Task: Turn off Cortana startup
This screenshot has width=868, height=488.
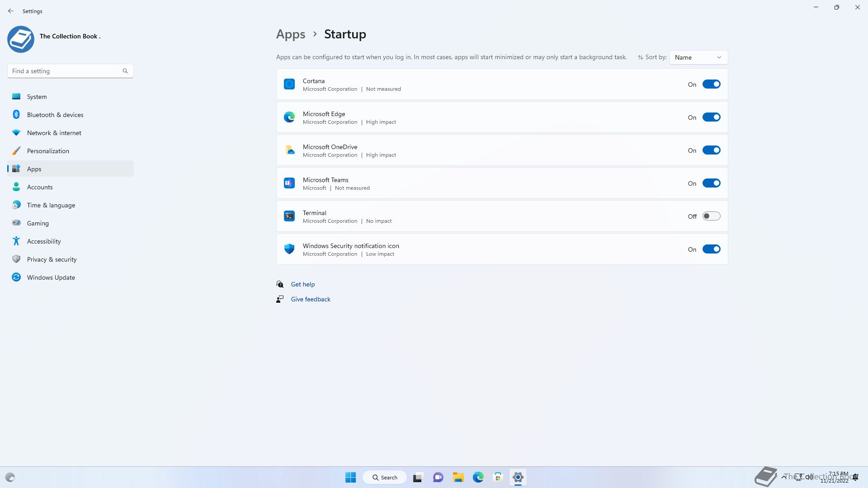Action: [x=711, y=84]
